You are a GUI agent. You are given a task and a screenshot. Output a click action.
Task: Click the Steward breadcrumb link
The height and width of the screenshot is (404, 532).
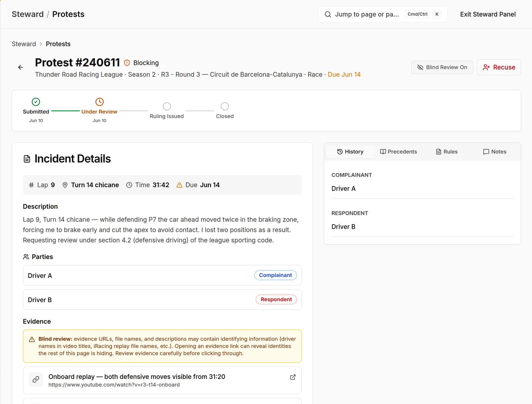pos(24,44)
